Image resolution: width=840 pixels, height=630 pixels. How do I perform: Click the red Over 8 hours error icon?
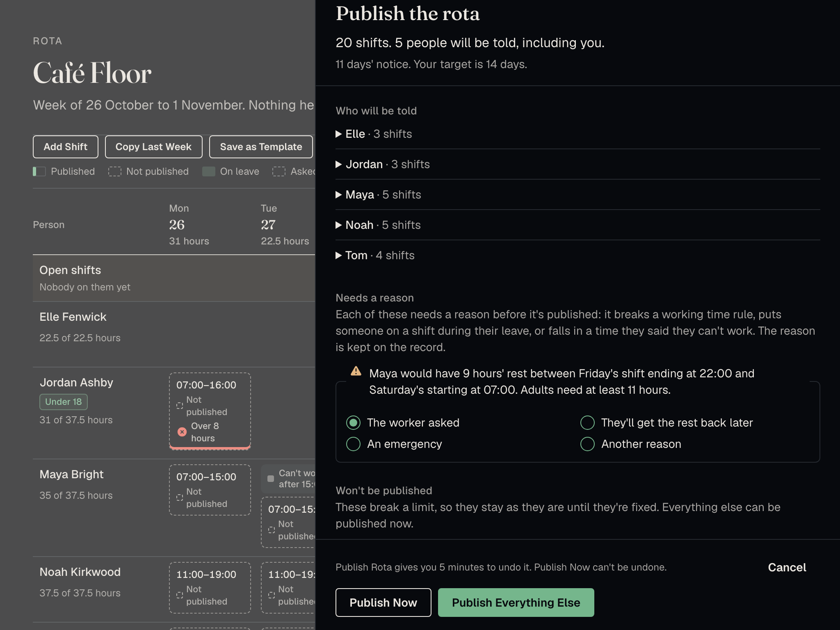182,432
